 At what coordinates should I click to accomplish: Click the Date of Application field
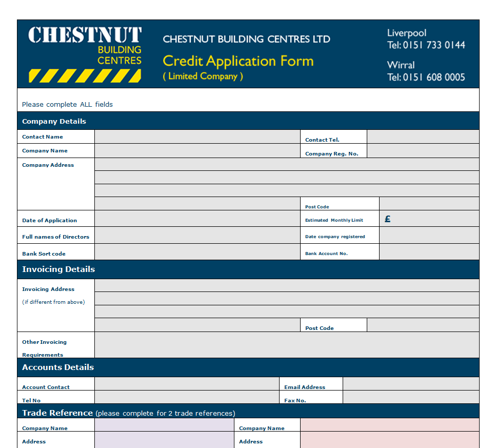coord(197,219)
